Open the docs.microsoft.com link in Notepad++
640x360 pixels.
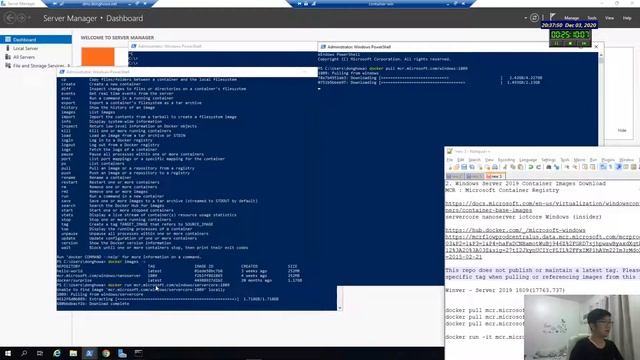[x=542, y=207]
